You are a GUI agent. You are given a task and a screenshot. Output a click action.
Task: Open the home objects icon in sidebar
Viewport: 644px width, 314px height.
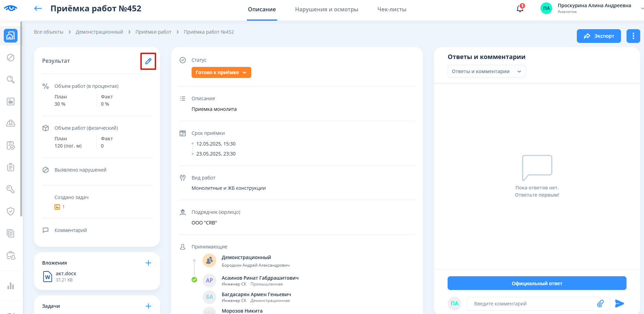tap(11, 36)
